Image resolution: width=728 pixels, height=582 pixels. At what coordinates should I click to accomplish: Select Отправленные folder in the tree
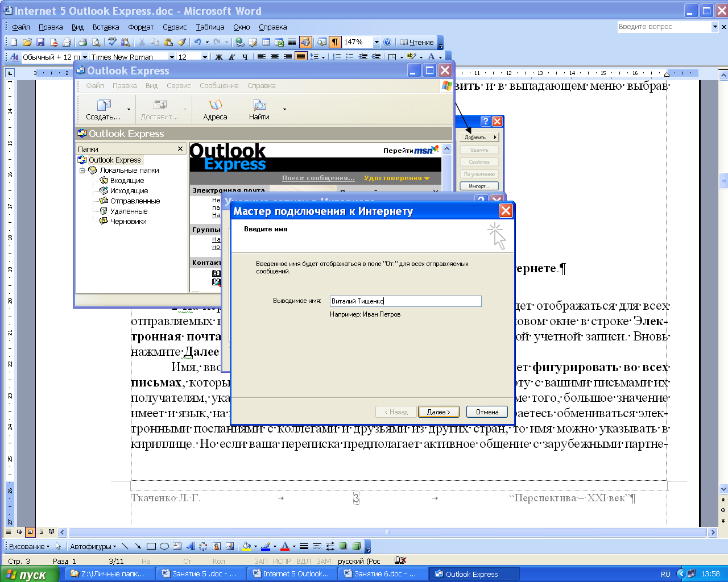point(135,201)
